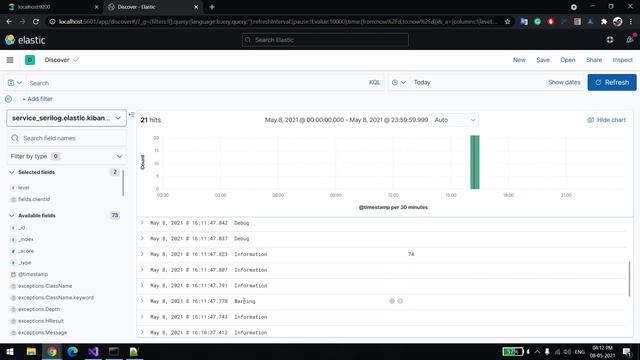Select the exceptions.ClassName.keyword field
640x360 pixels.
[x=56, y=298]
